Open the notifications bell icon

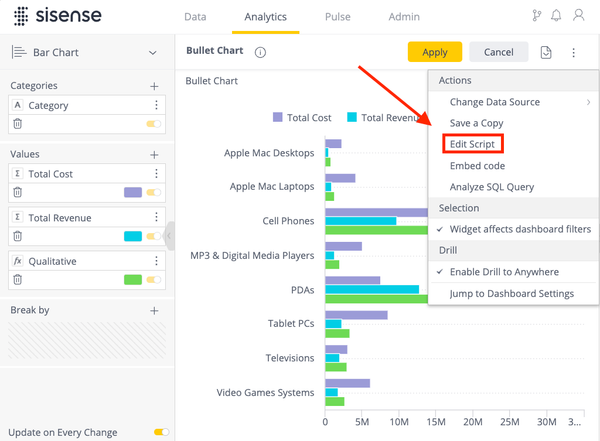pos(556,16)
